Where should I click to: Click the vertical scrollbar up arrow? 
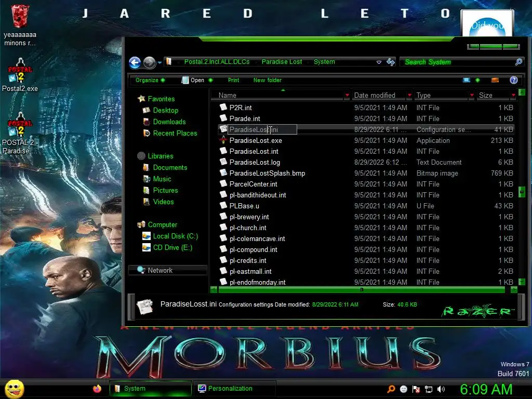point(522,92)
